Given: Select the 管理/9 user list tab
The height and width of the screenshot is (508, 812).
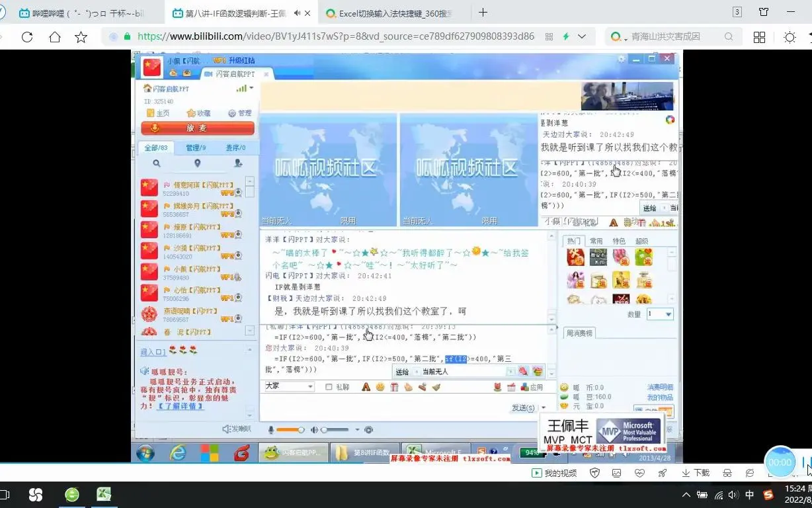Looking at the screenshot, I should [196, 148].
